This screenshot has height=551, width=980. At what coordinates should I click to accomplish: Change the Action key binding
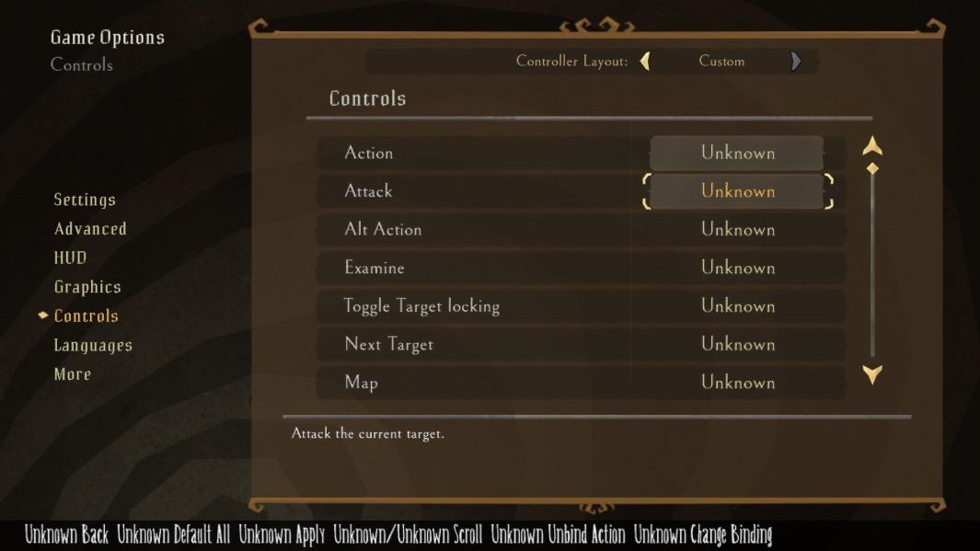tap(737, 153)
